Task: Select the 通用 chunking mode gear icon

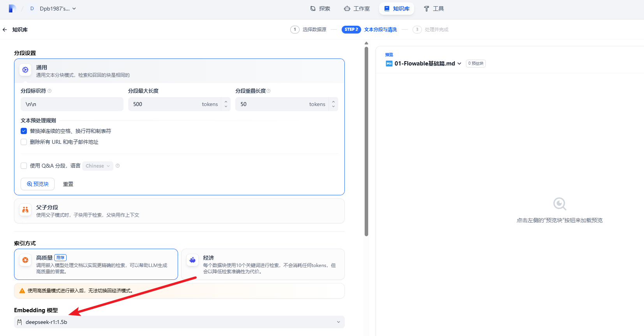Action: coord(25,70)
